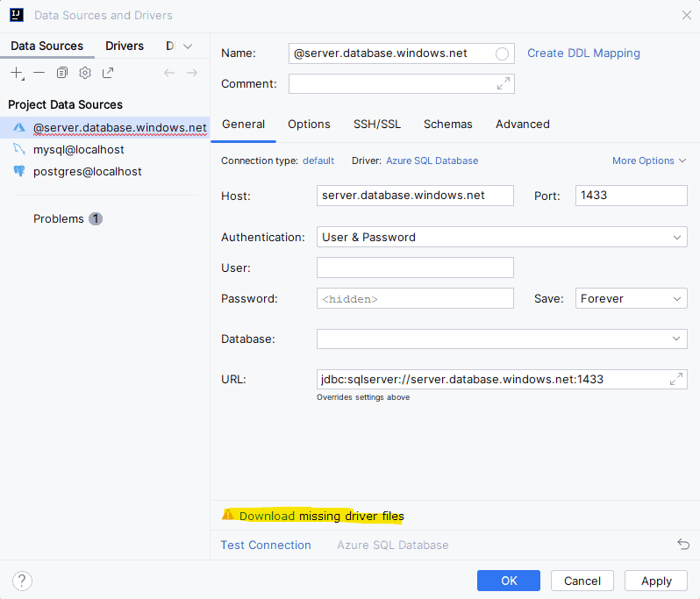The width and height of the screenshot is (700, 599).
Task: Open data source settings gear icon
Action: [x=85, y=73]
